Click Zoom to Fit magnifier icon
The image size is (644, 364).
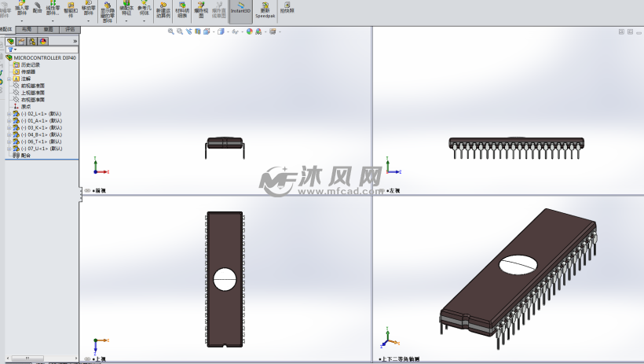[x=171, y=31]
